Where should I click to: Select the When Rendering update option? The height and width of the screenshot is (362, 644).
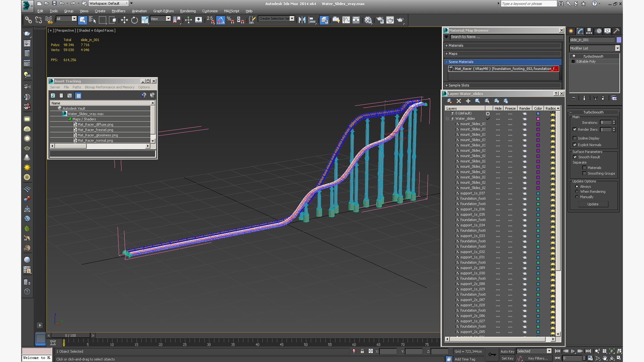577,192
